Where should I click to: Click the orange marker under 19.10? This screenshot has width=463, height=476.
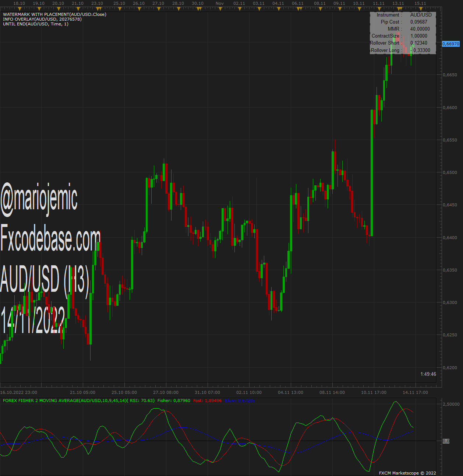(x=39, y=8)
